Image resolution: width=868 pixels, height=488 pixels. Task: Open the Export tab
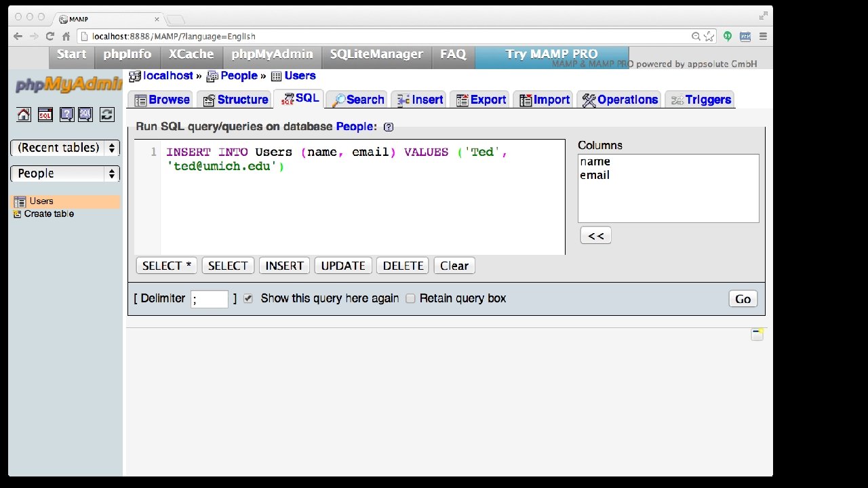(481, 100)
